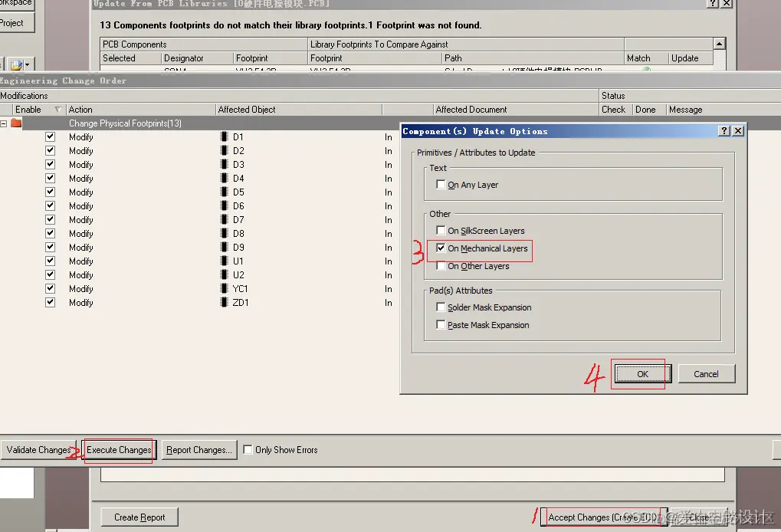
Task: Click the Validate Changes button
Action: coord(38,450)
